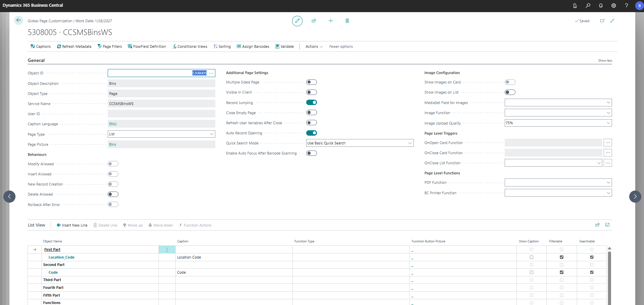Run the Validate action
The height and width of the screenshot is (305, 644).
click(x=285, y=46)
